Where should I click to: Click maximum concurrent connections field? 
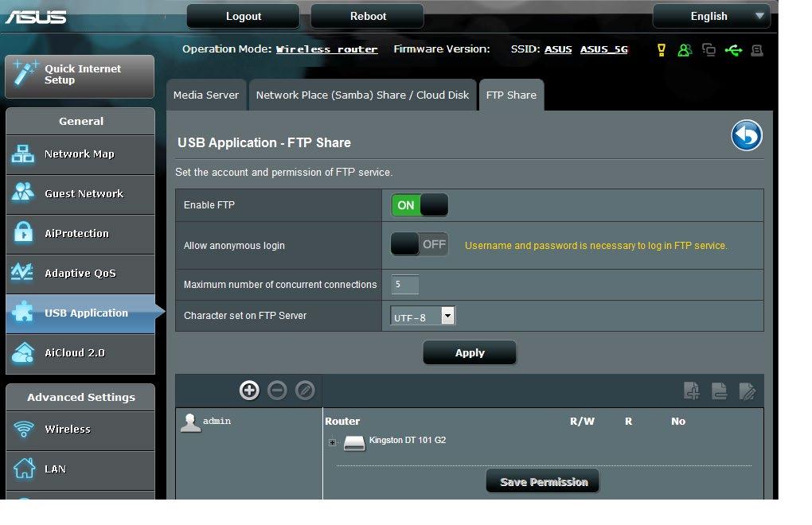point(405,285)
